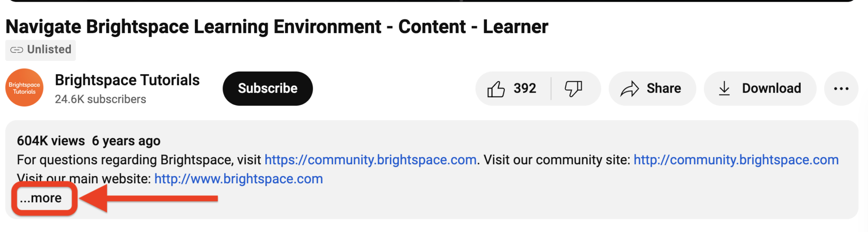Click the video title heading

coord(277,27)
